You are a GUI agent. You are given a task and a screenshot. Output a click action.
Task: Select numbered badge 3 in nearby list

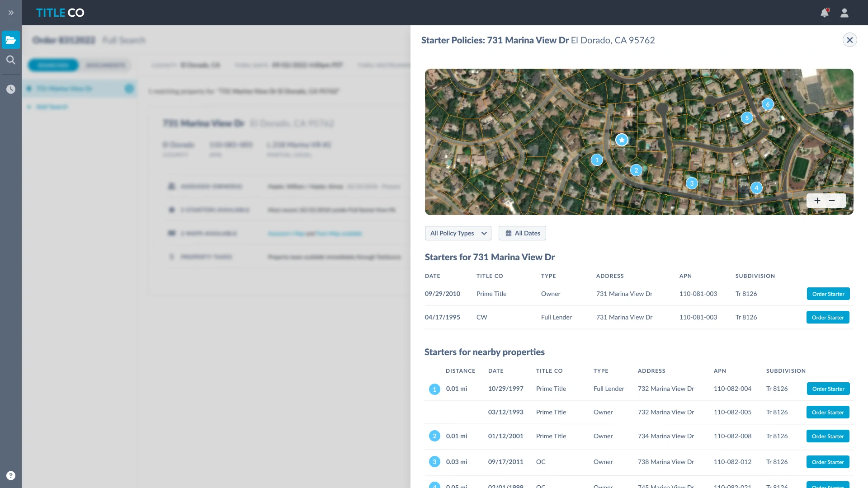pos(434,462)
